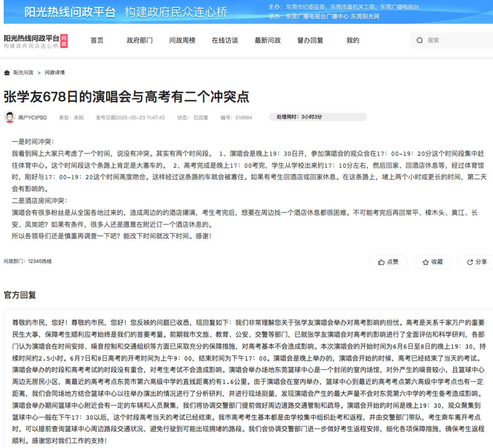Focus the 搜索 search field
The image size is (493, 448).
[451, 40]
